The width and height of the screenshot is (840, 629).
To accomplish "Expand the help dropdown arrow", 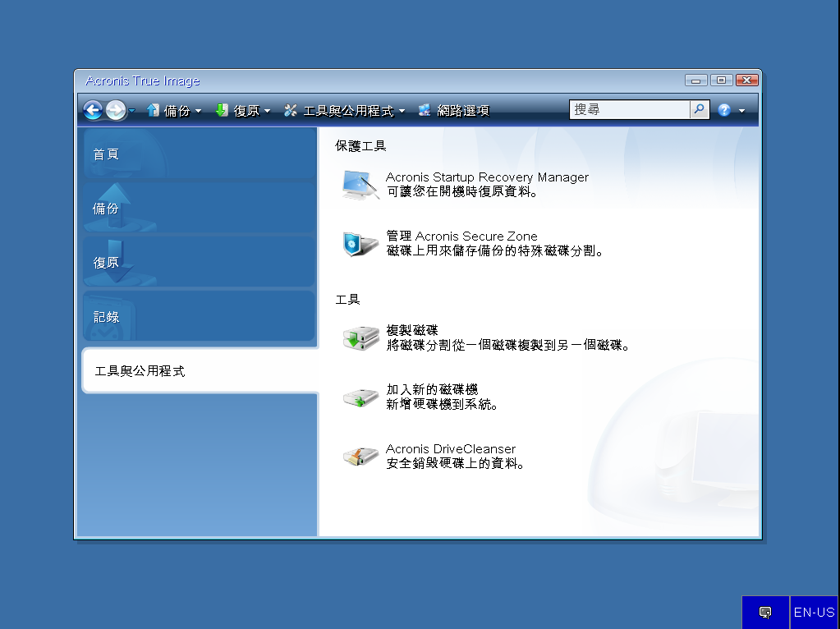I will [742, 111].
